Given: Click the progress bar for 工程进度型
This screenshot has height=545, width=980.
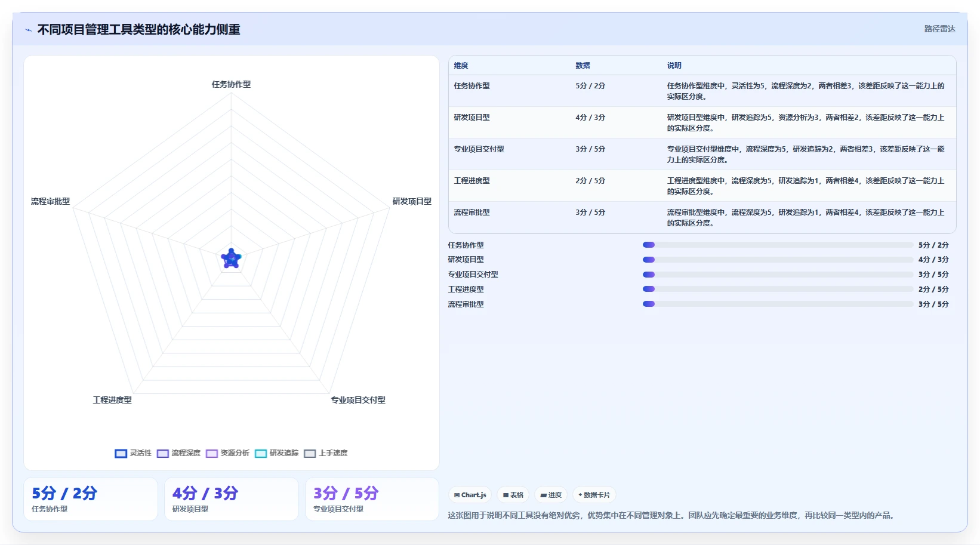Looking at the screenshot, I should (x=778, y=289).
